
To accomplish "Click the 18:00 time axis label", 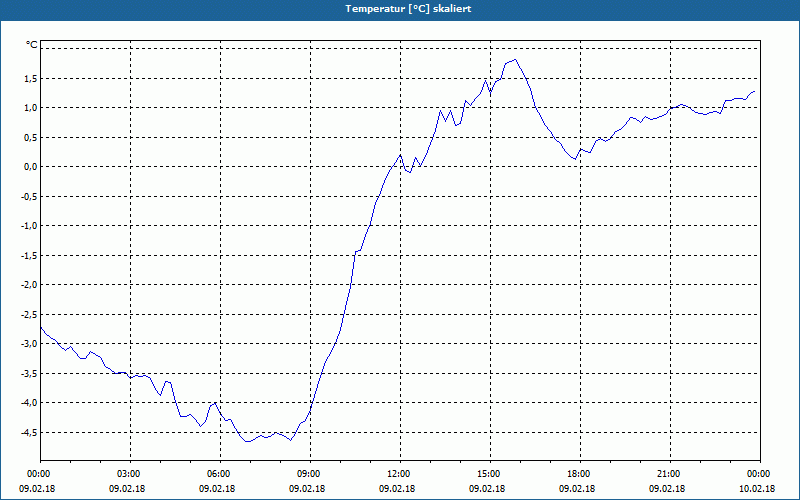I will coord(578,474).
